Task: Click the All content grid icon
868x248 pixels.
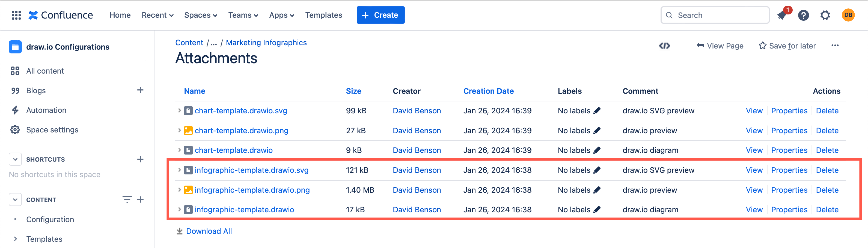Action: (x=15, y=71)
